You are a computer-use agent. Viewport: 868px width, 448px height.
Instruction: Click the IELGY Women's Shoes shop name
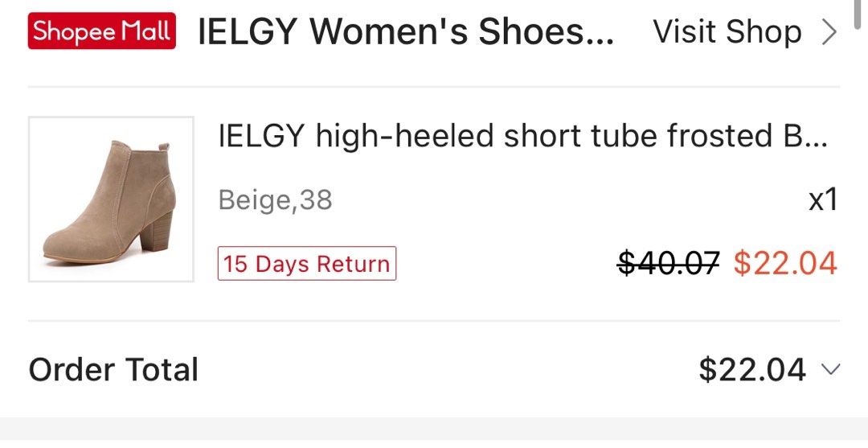point(406,31)
